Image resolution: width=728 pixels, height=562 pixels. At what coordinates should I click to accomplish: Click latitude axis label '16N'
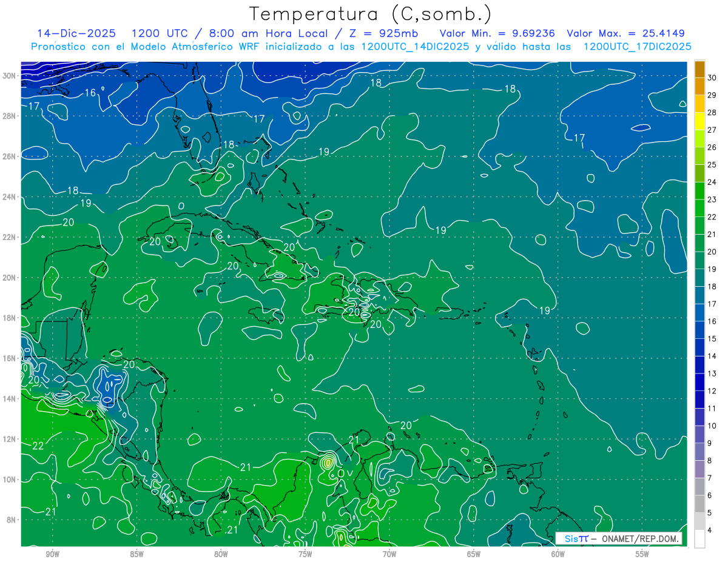(x=10, y=358)
